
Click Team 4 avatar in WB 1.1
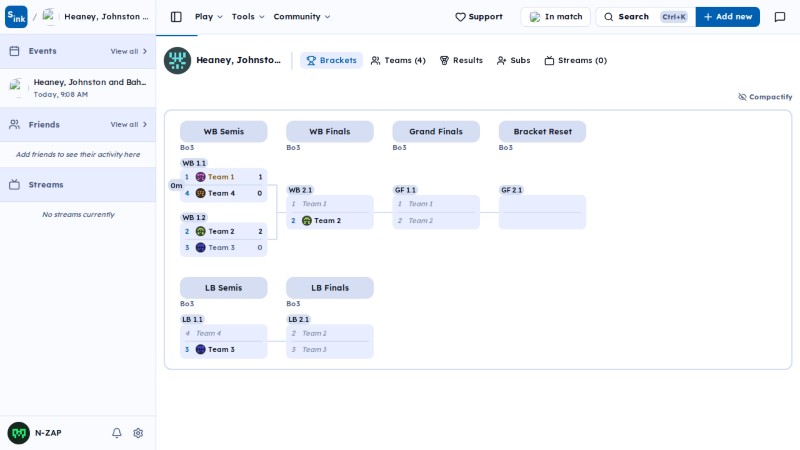pyautogui.click(x=201, y=193)
